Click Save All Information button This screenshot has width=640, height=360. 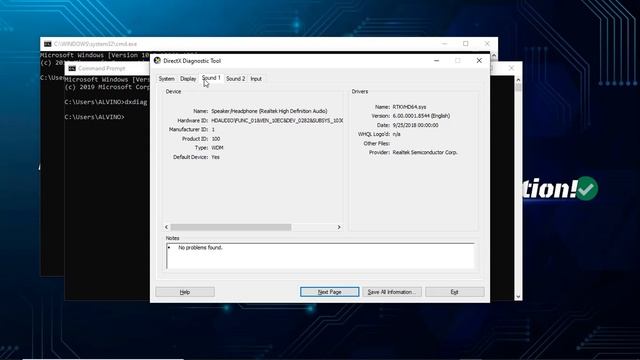392,292
